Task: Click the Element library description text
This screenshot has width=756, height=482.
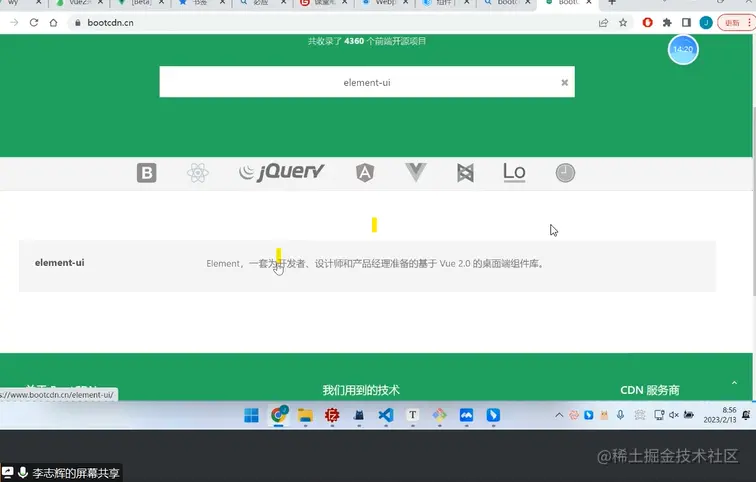Action: pos(375,264)
